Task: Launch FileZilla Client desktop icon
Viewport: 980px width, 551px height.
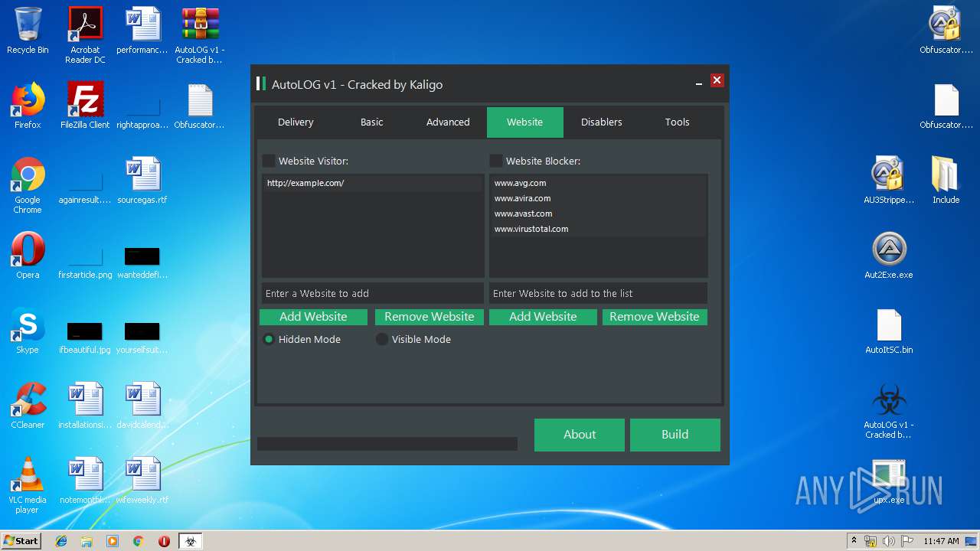Action: pyautogui.click(x=85, y=106)
